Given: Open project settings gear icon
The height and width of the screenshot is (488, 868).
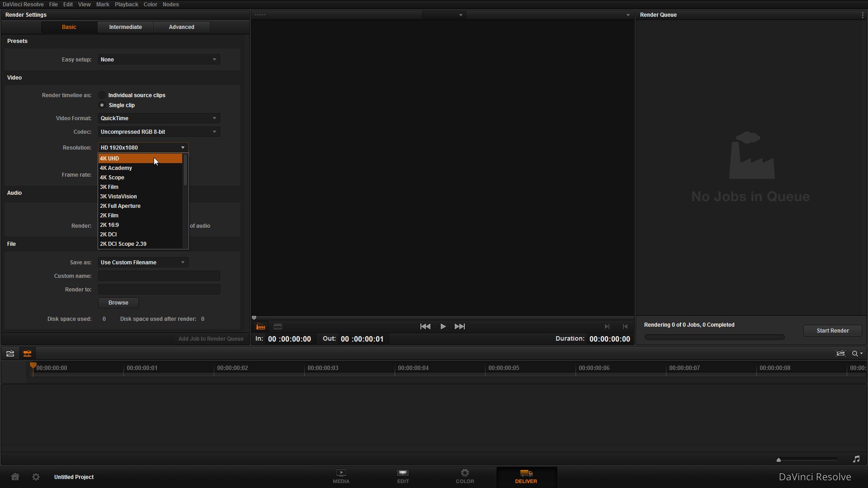Looking at the screenshot, I should (36, 477).
